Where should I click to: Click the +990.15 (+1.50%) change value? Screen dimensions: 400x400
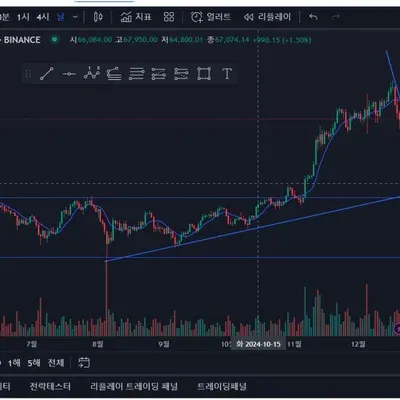[282, 40]
